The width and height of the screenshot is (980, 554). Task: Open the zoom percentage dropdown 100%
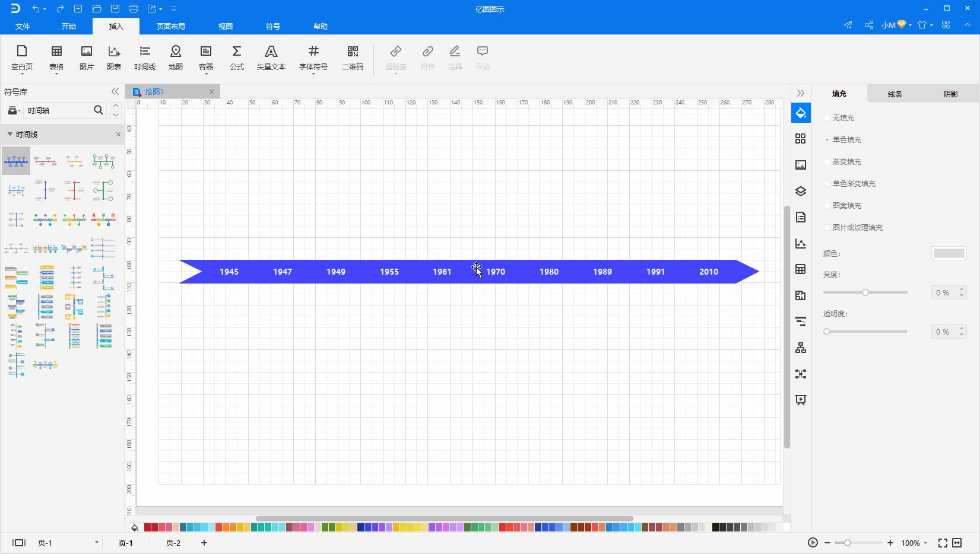pos(914,543)
